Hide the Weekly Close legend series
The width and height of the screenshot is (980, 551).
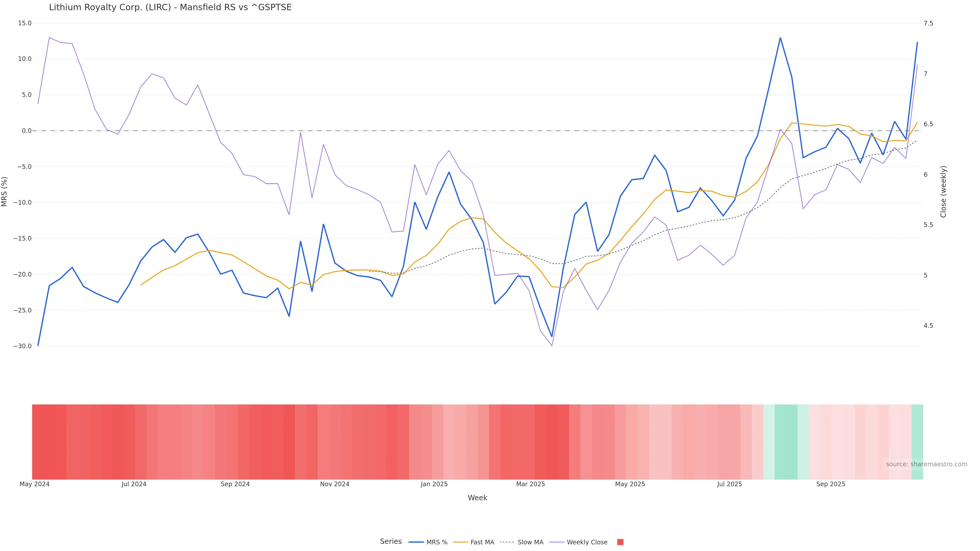tap(587, 542)
